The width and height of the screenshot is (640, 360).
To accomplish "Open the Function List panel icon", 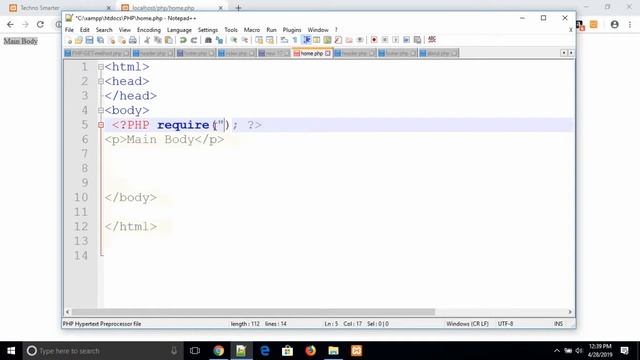I will (x=338, y=40).
